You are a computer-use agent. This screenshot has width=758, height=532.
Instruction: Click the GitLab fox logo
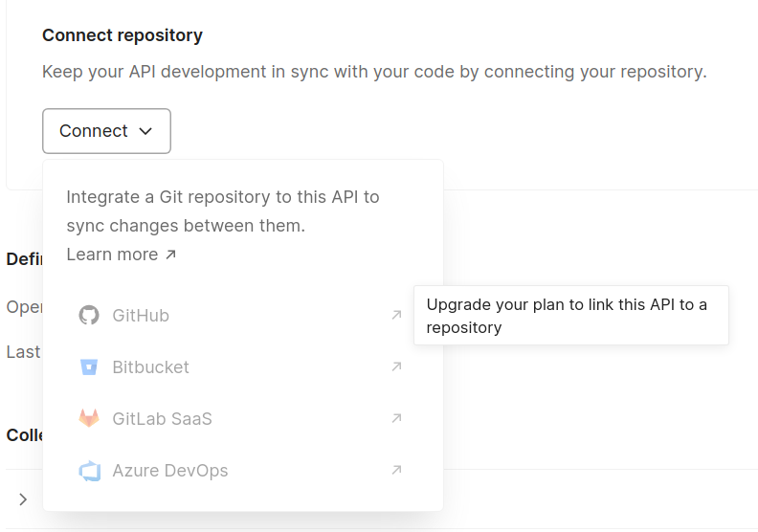(x=89, y=419)
